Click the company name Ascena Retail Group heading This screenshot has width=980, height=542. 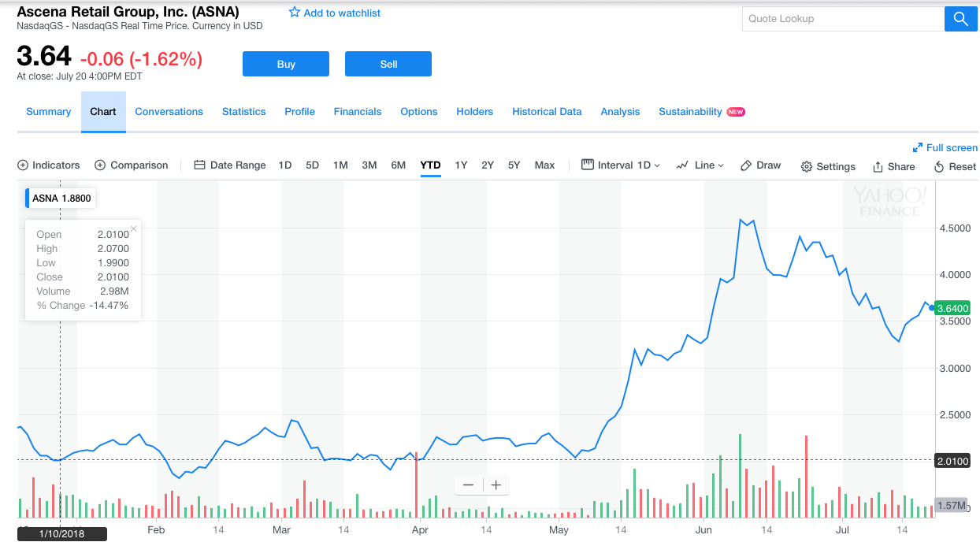[x=128, y=12]
